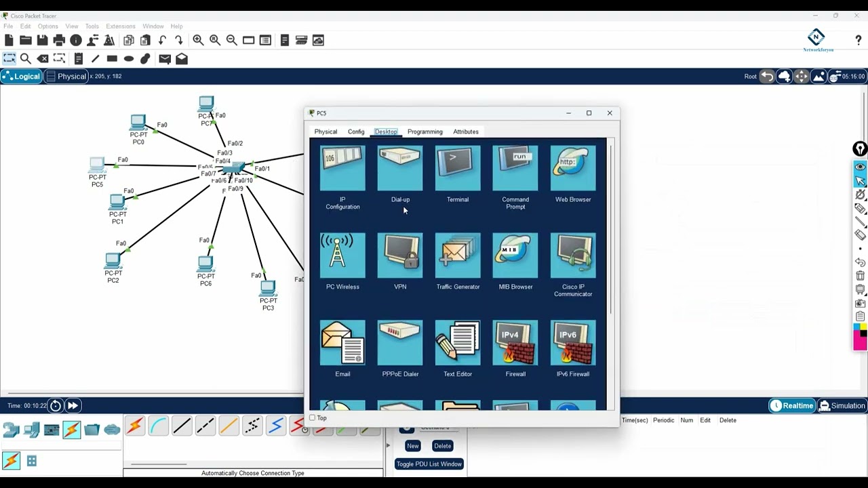The width and height of the screenshot is (868, 488).
Task: Click the PC5 desktop vertical scrollbar
Action: coord(610,228)
